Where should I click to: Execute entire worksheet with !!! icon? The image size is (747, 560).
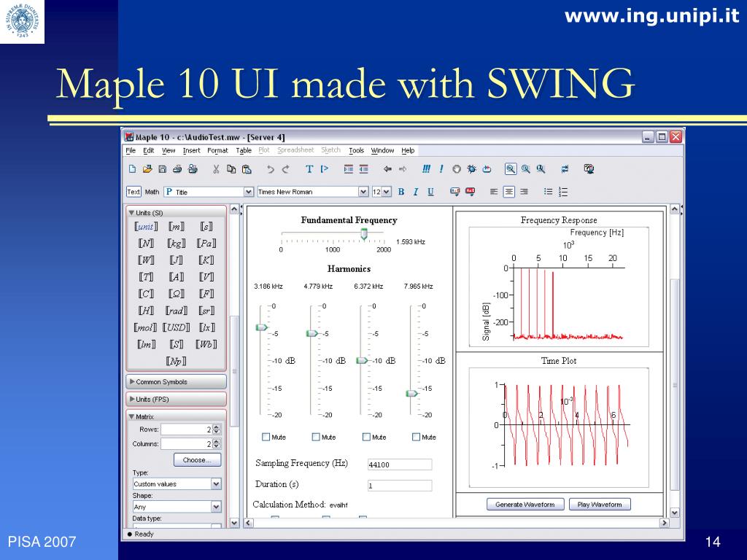(x=426, y=168)
